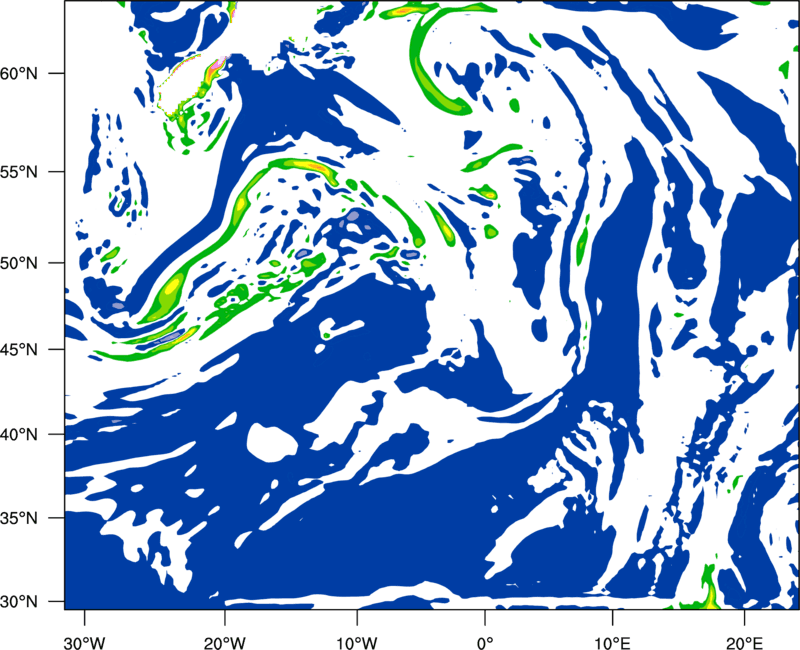Click the 10°W longitude label
The height and width of the screenshot is (650, 800).
pos(357,643)
